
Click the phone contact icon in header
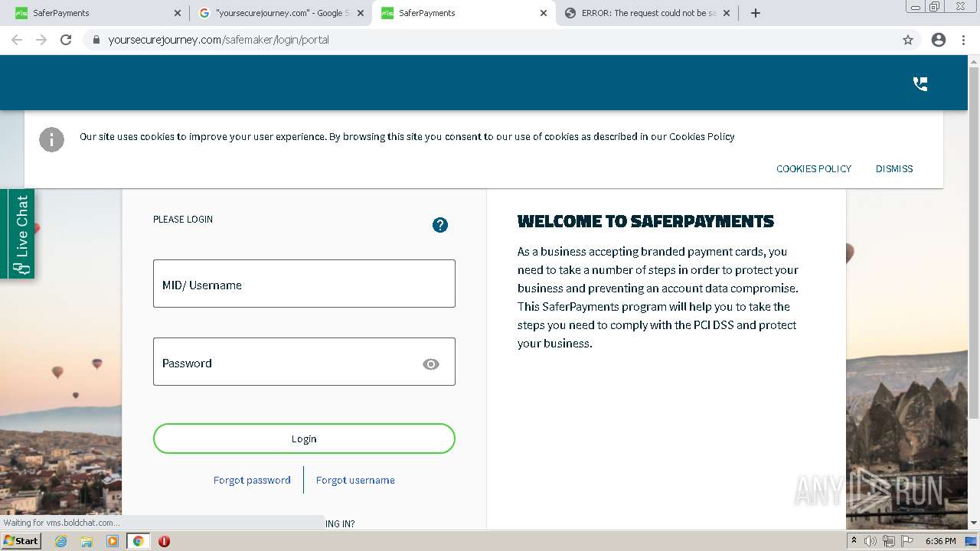(x=920, y=84)
